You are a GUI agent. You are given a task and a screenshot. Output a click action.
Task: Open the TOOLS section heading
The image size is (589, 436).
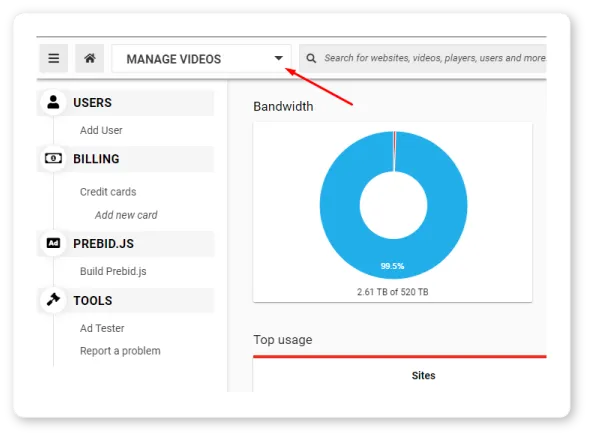point(93,300)
